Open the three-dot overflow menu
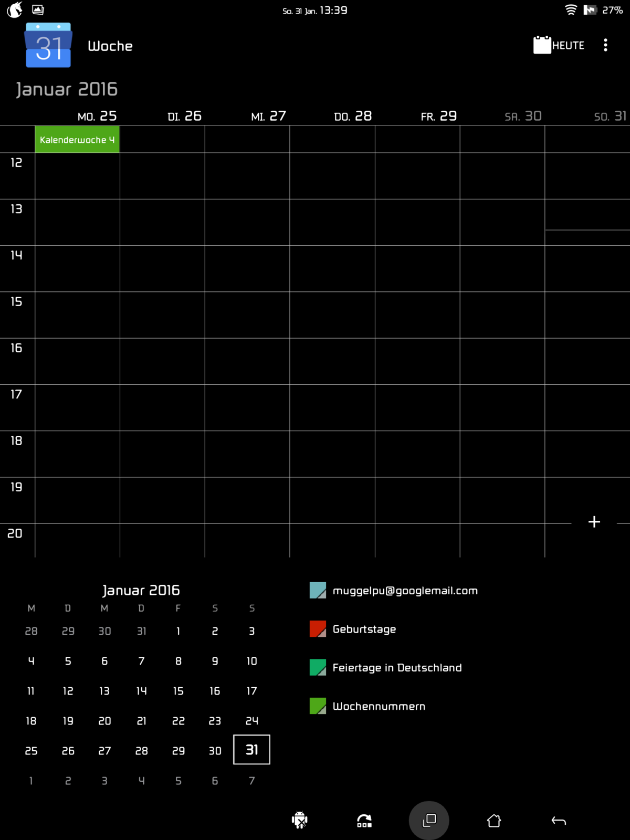The height and width of the screenshot is (840, 630). [x=605, y=45]
